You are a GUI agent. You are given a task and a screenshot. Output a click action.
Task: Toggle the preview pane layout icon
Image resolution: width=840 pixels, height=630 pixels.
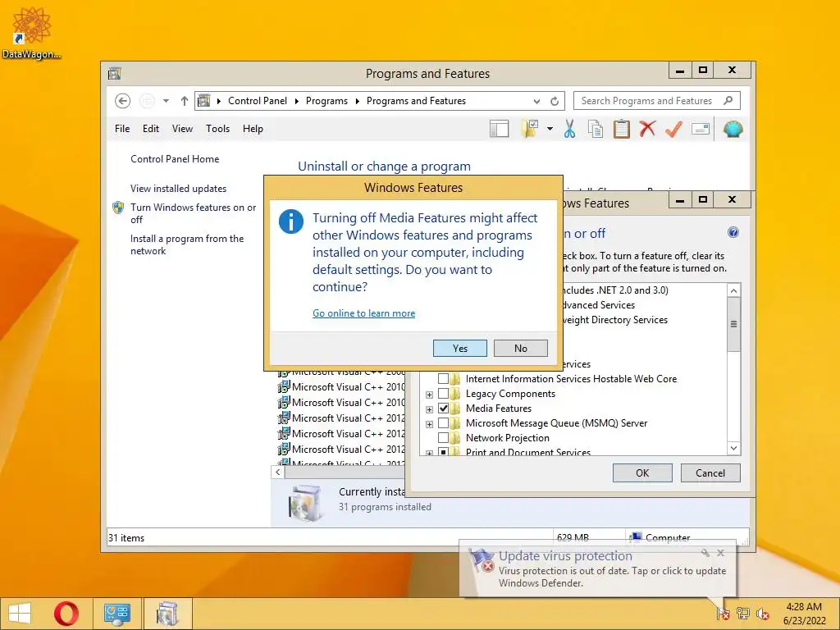pyautogui.click(x=499, y=129)
